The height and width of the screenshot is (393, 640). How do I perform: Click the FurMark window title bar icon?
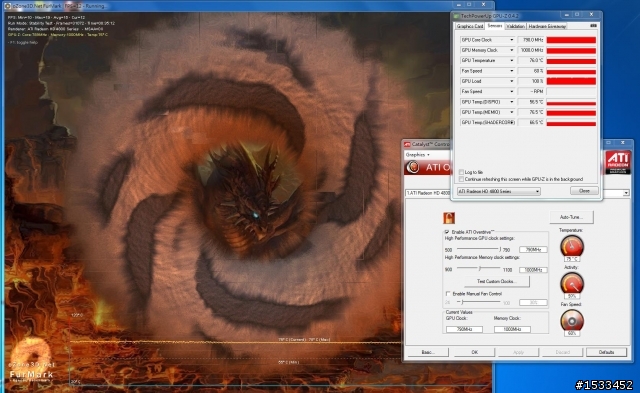tap(8, 6)
